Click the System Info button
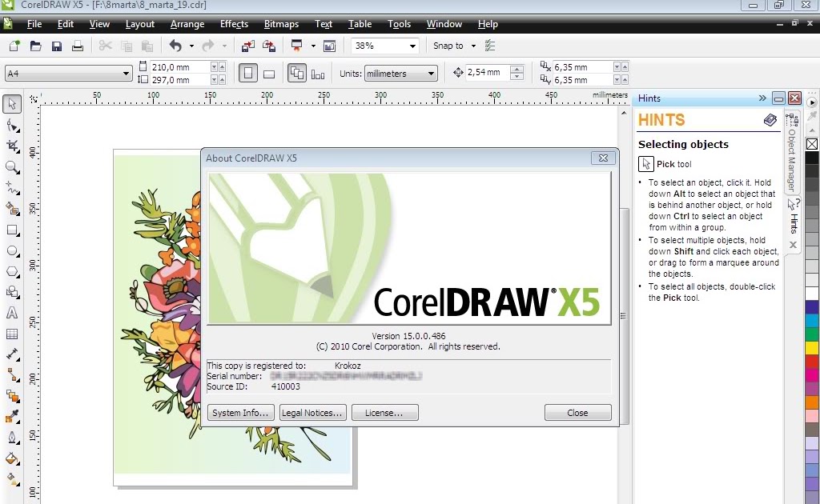 point(239,412)
